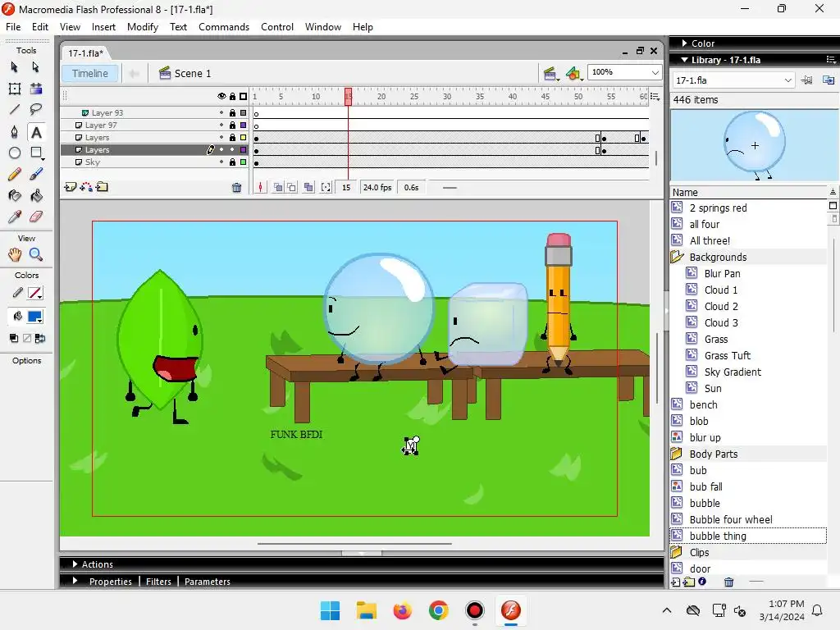Select the Brush tool
The width and height of the screenshot is (840, 630).
click(36, 174)
